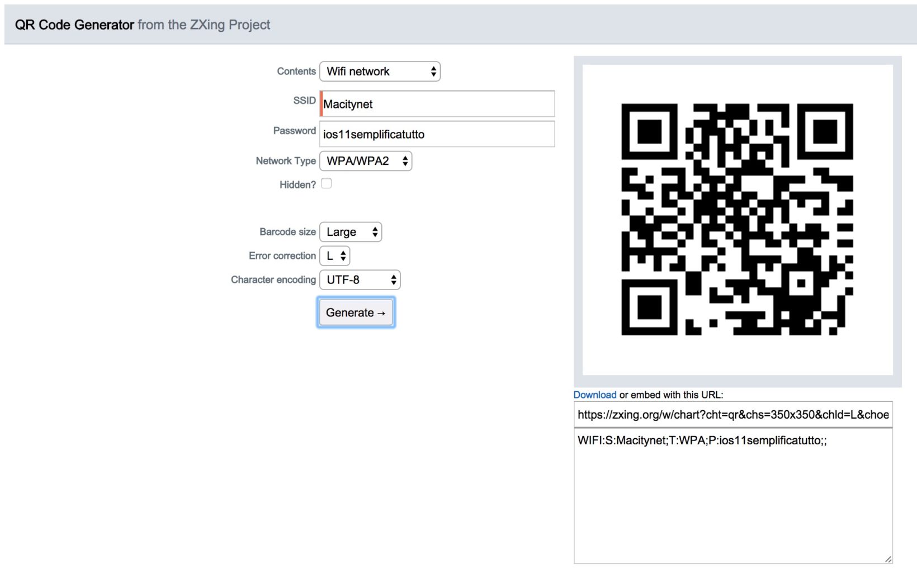The height and width of the screenshot is (588, 917).
Task: Click the Hidden? label text
Action: coord(297,185)
